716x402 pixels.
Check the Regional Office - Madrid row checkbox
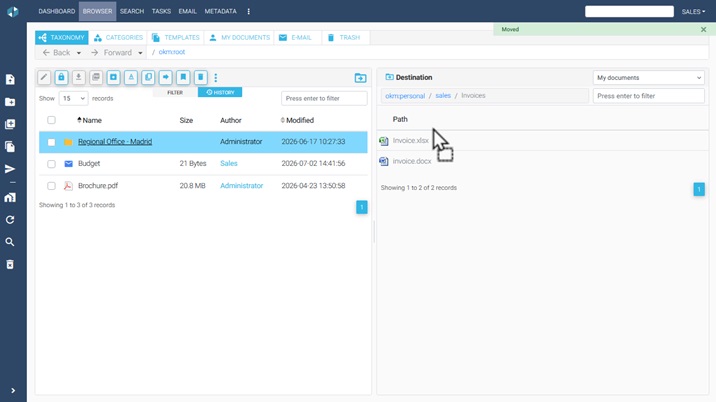(51, 142)
